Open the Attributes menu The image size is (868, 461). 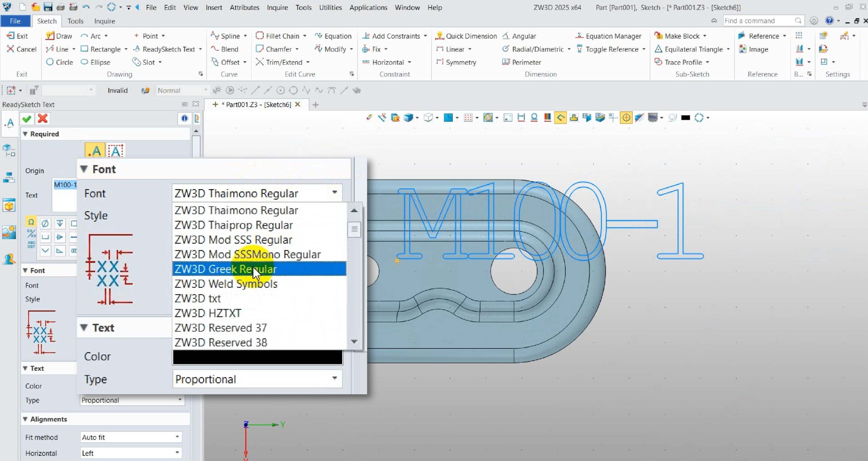pyautogui.click(x=244, y=7)
